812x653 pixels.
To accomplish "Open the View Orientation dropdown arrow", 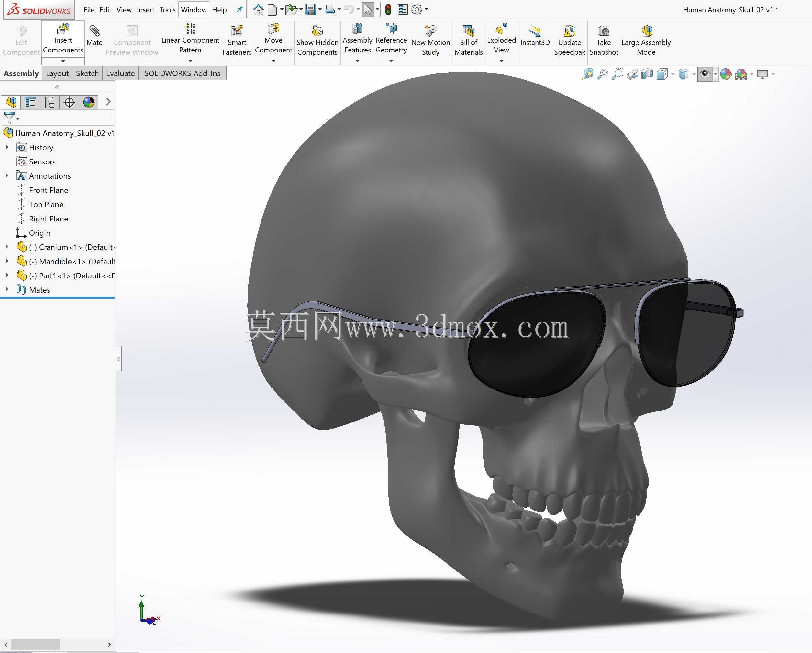I will point(673,74).
